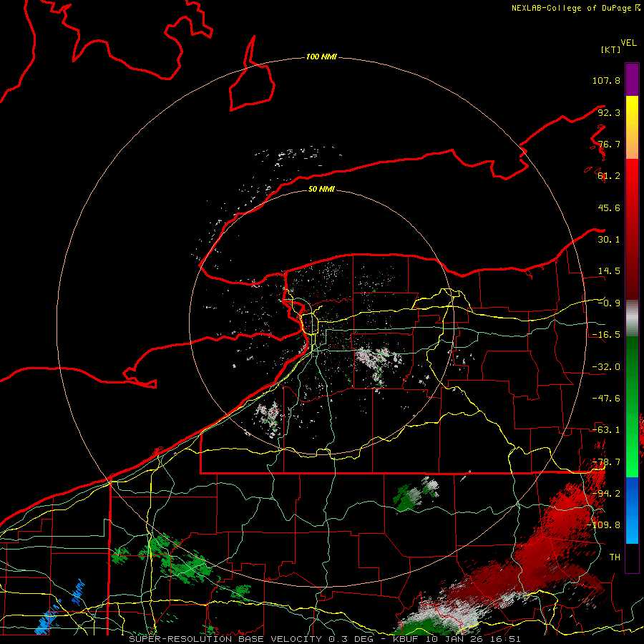Image resolution: width=644 pixels, height=644 pixels.
Task: Select the -32.0 legend value
Action: tap(606, 367)
